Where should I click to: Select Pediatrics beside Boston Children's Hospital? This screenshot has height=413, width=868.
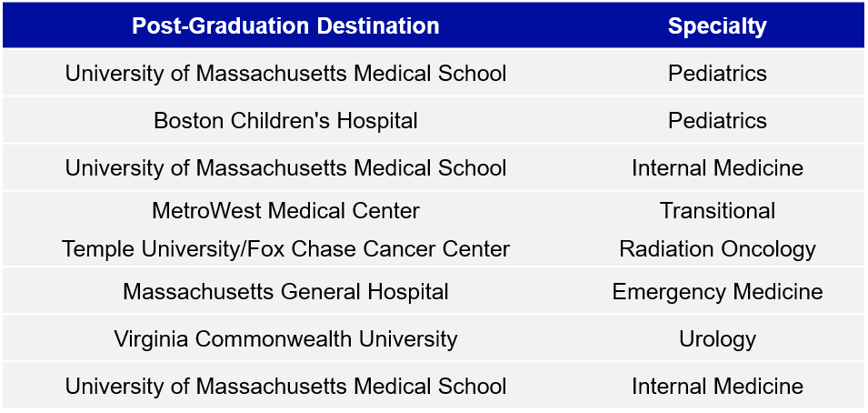pos(717,120)
